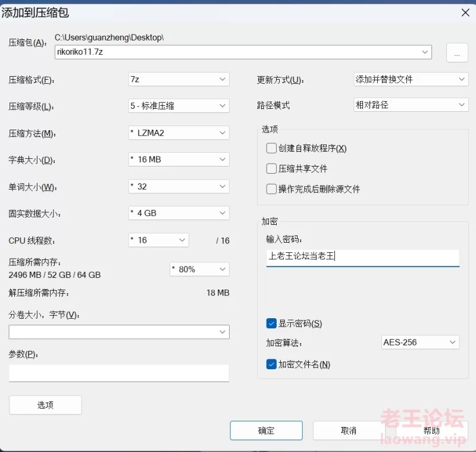The image size is (476, 452).
Task: Enable the 创建自释放程序 checkbox
Action: (271, 148)
